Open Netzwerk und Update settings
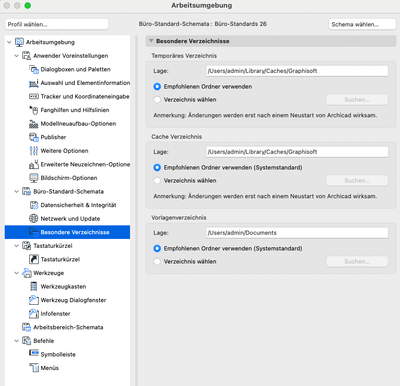 click(70, 219)
